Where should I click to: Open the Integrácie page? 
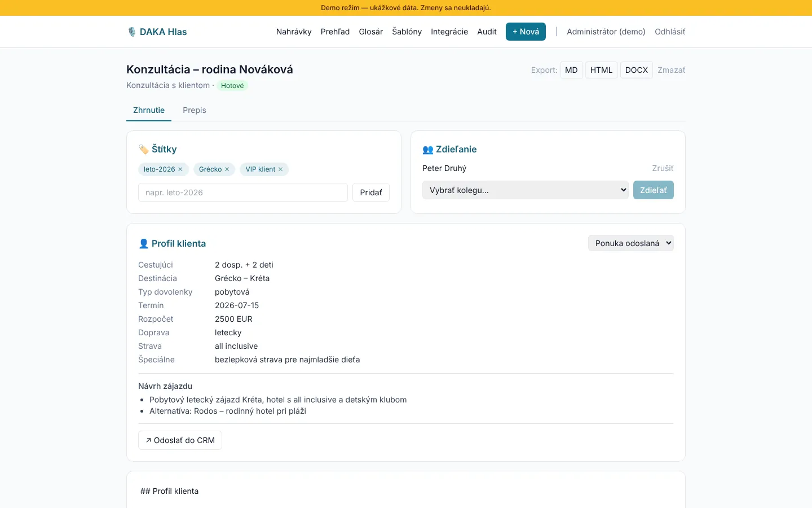pos(449,32)
